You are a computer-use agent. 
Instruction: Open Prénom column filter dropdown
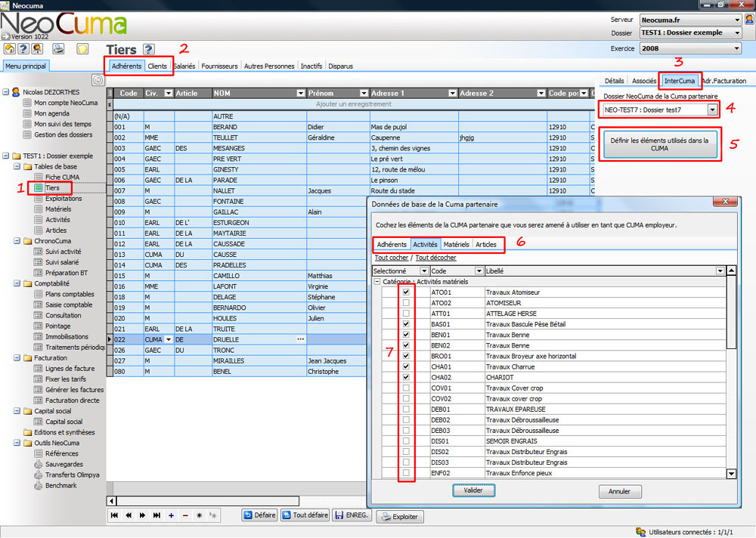tap(364, 93)
